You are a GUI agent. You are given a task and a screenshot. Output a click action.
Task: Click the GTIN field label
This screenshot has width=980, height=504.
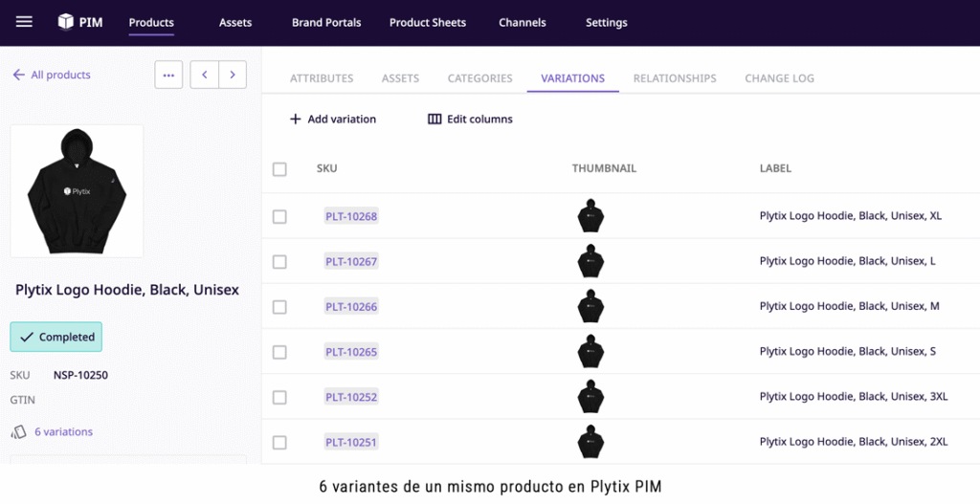[x=23, y=400]
